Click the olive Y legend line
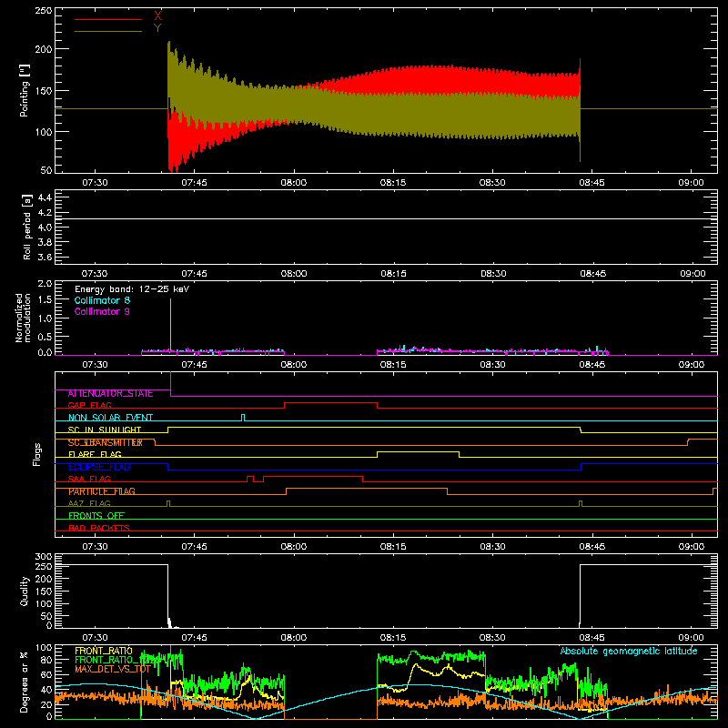The height and width of the screenshot is (728, 728). (x=108, y=32)
